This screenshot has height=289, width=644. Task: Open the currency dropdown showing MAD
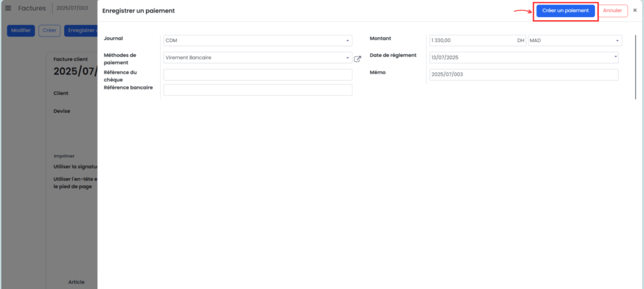pos(575,41)
